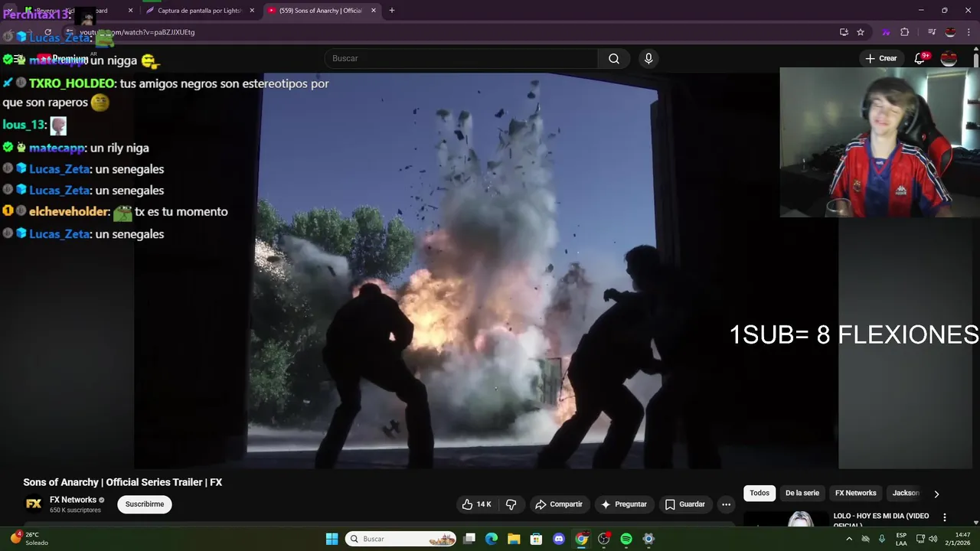Switch to Captura de pantalla por Lightshot tab

pos(199,11)
